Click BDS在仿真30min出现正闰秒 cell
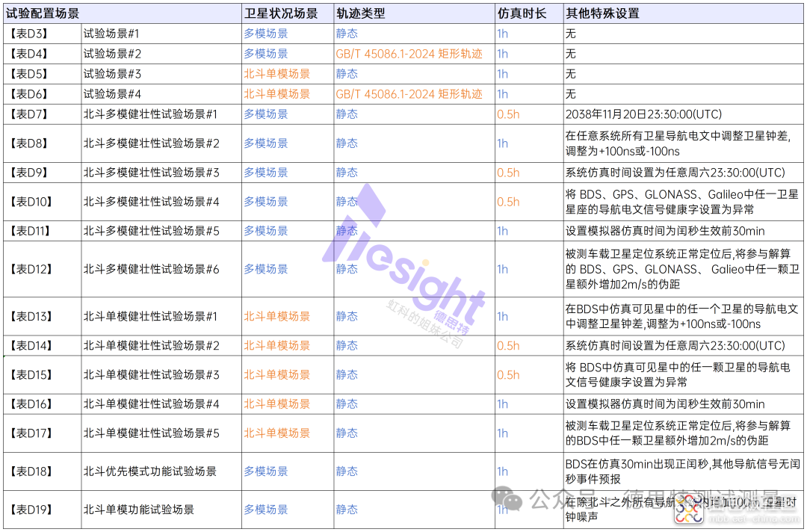Image resolution: width=807 pixels, height=532 pixels. pos(682,471)
